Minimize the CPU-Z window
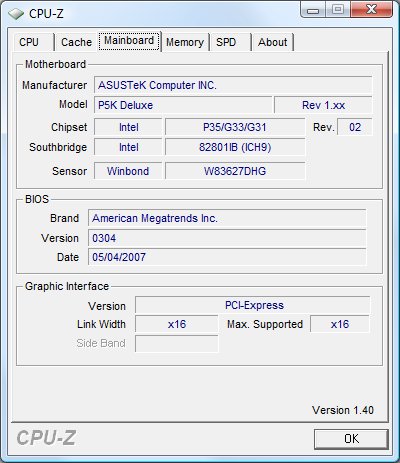 (313, 10)
